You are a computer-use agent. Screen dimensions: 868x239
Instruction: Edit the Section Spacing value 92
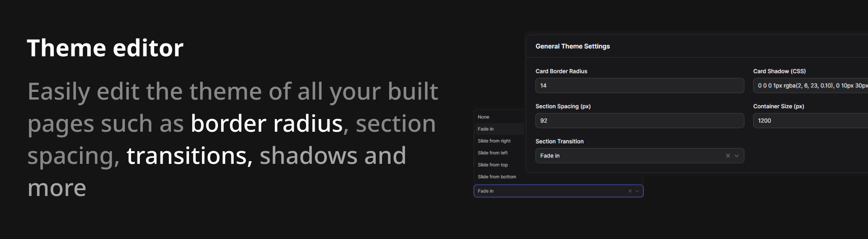coord(639,121)
